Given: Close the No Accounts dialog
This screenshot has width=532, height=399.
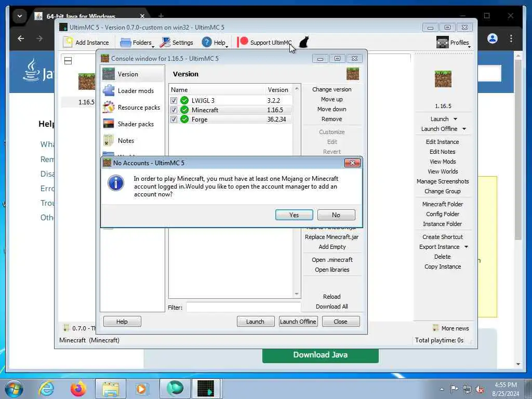Looking at the screenshot, I should [x=352, y=163].
